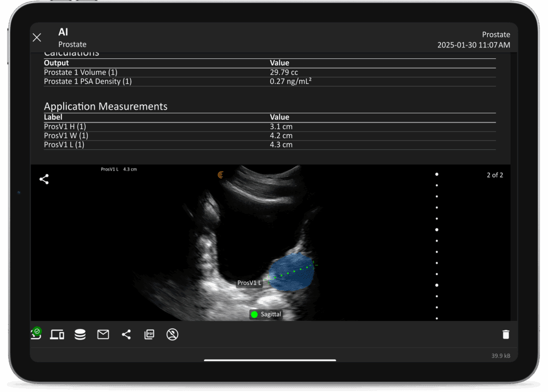The image size is (548, 392).
Task: Tap the anonymize patient icon
Action: point(172,335)
